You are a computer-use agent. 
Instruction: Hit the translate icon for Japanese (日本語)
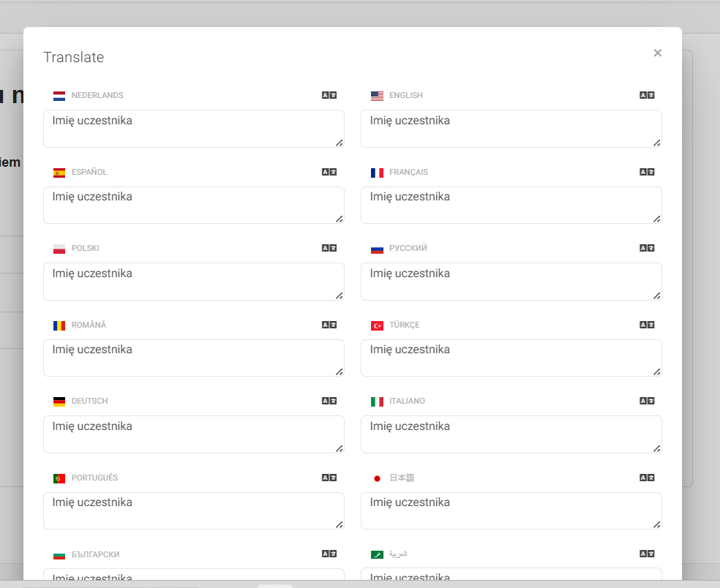pyautogui.click(x=647, y=478)
